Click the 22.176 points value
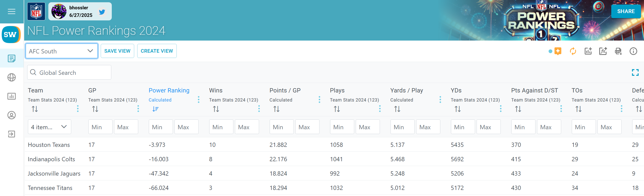This screenshot has height=196, width=644. click(278, 159)
